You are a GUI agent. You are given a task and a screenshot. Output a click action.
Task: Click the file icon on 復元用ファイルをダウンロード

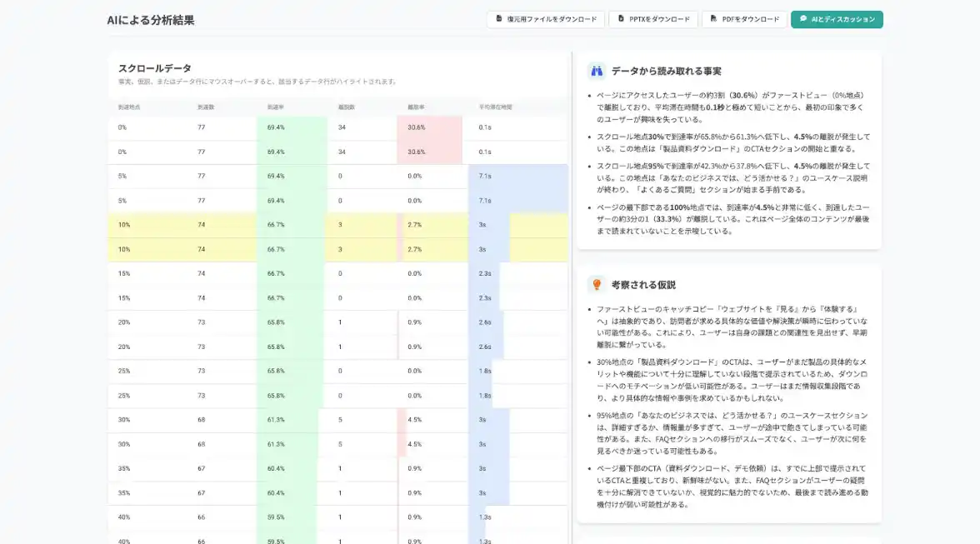(499, 18)
